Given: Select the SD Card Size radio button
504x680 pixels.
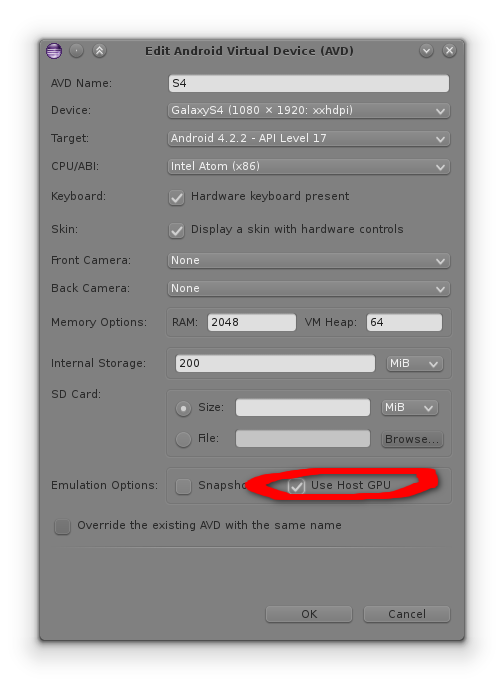Looking at the screenshot, I should point(183,409).
